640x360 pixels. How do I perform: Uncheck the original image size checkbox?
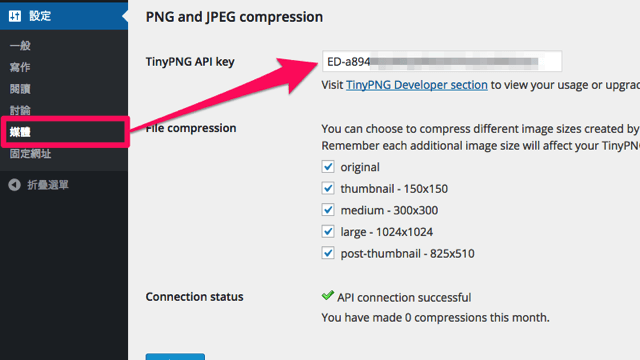(x=328, y=167)
